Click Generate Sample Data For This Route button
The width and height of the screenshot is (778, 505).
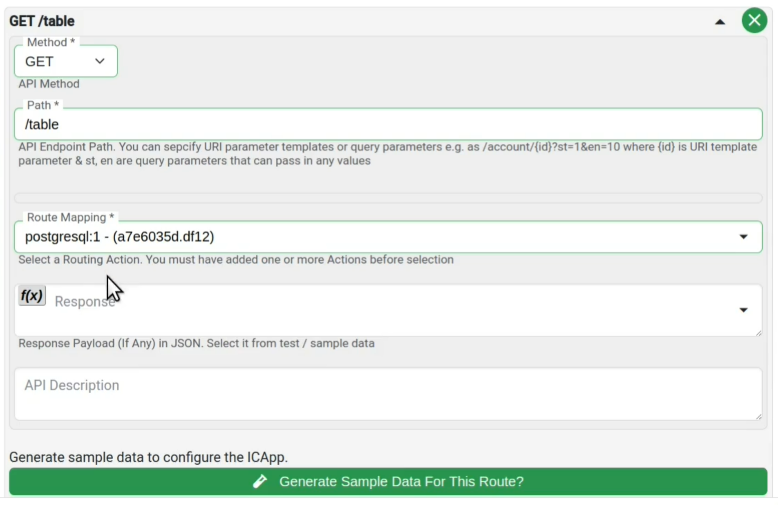point(388,481)
